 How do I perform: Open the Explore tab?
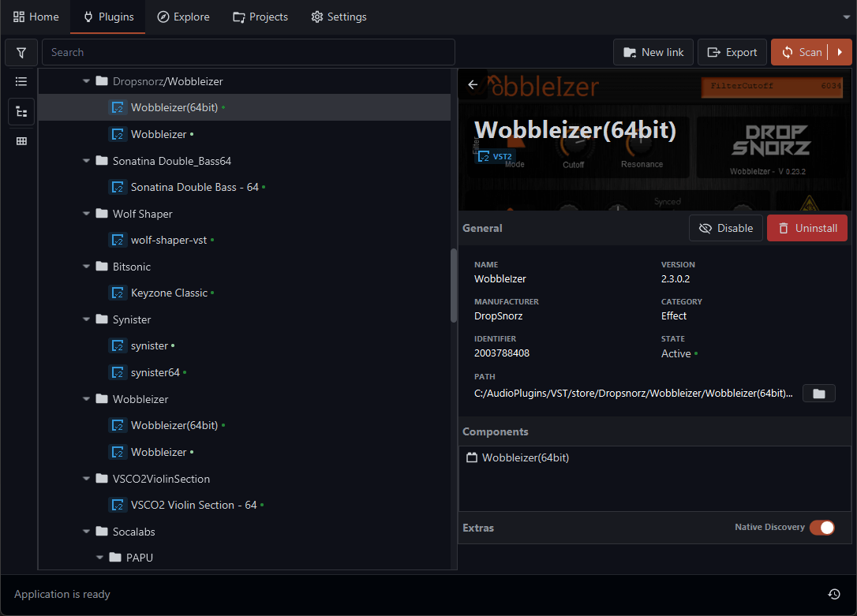(183, 17)
